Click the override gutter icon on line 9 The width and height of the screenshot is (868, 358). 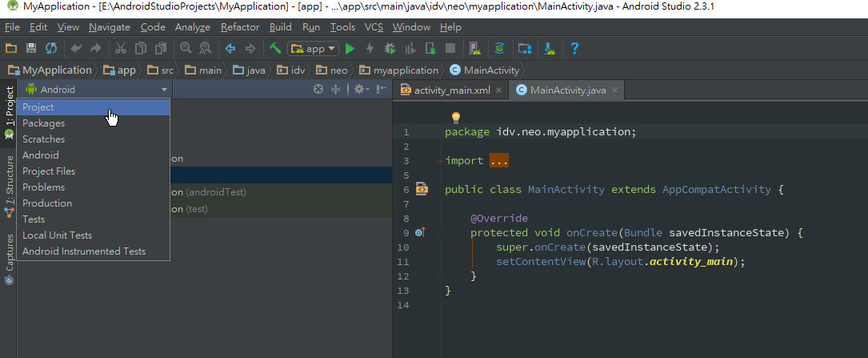[420, 232]
